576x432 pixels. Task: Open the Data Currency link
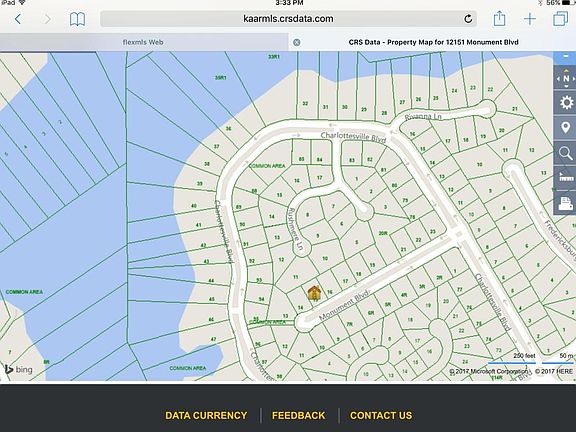(206, 415)
